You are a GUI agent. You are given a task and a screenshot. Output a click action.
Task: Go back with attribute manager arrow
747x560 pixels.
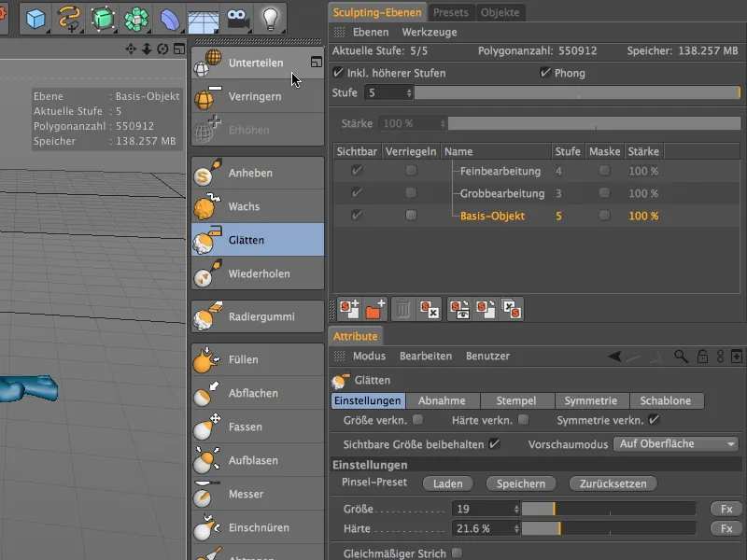tap(614, 357)
